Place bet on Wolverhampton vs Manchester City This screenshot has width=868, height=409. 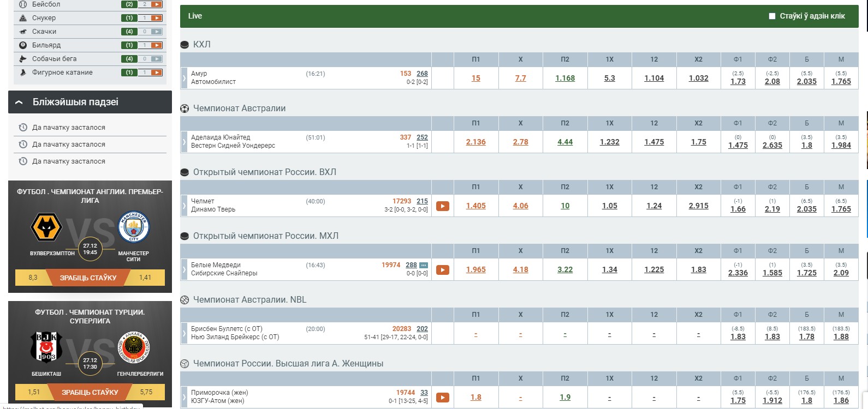(88, 278)
